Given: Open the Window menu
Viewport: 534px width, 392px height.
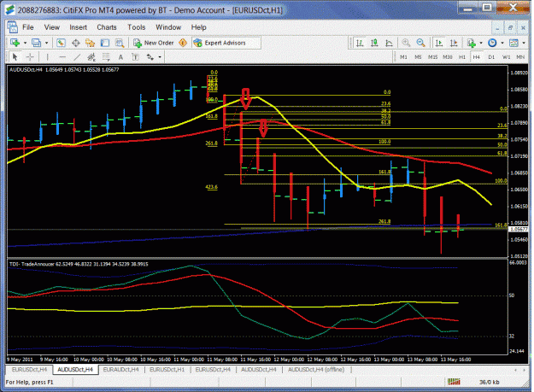Looking at the screenshot, I should pos(168,27).
